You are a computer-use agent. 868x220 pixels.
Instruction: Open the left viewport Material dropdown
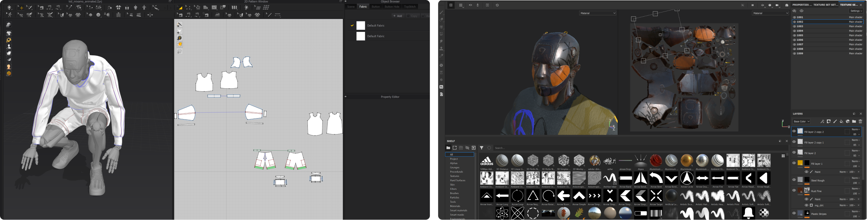[598, 13]
